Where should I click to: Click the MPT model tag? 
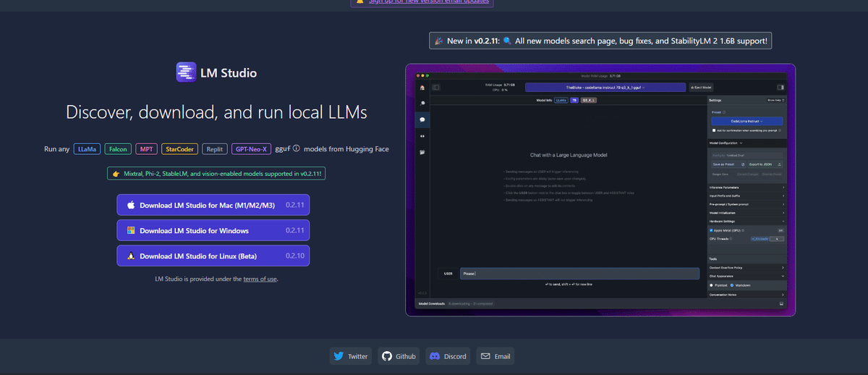coord(146,149)
